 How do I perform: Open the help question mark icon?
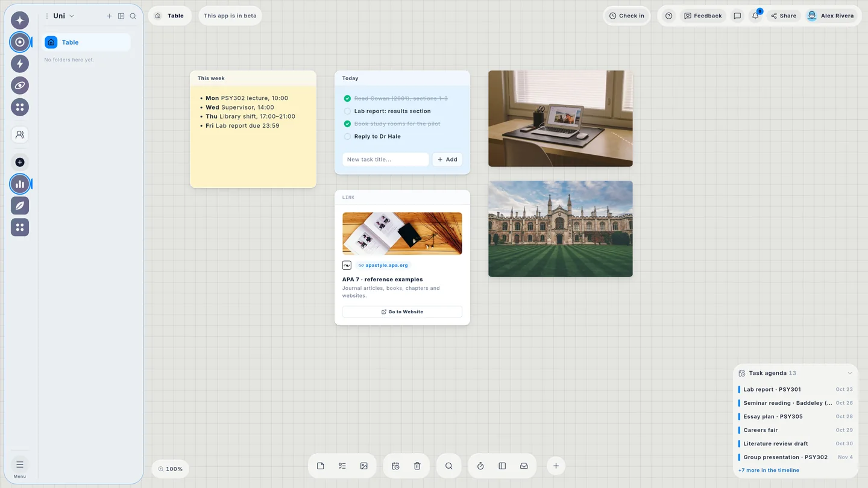point(668,16)
